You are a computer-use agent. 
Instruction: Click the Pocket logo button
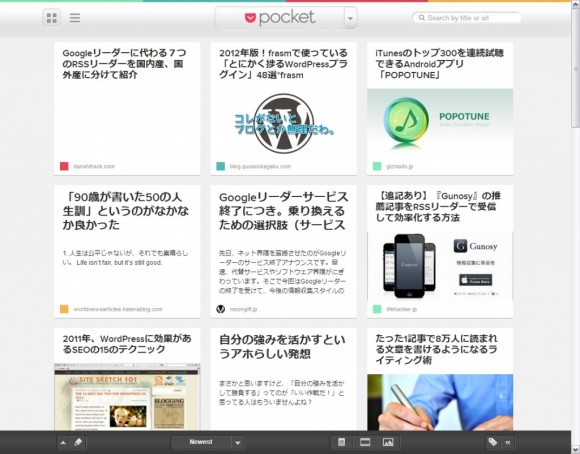pyautogui.click(x=280, y=18)
